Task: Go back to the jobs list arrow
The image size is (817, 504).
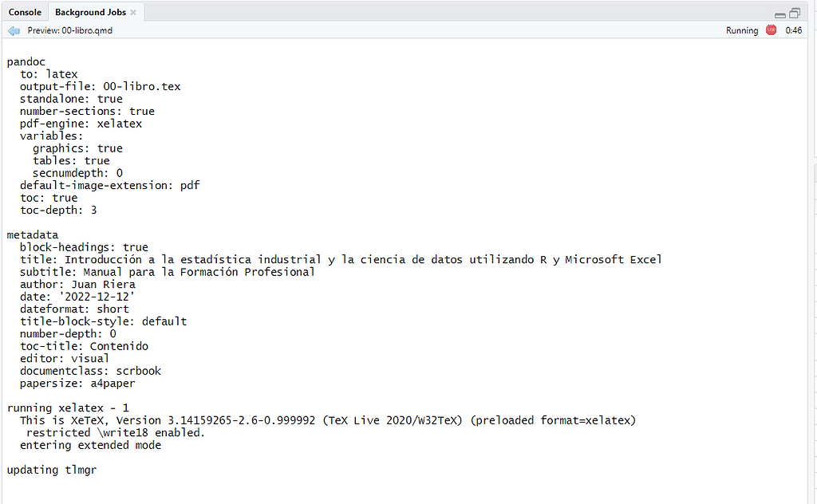Action: [x=14, y=31]
